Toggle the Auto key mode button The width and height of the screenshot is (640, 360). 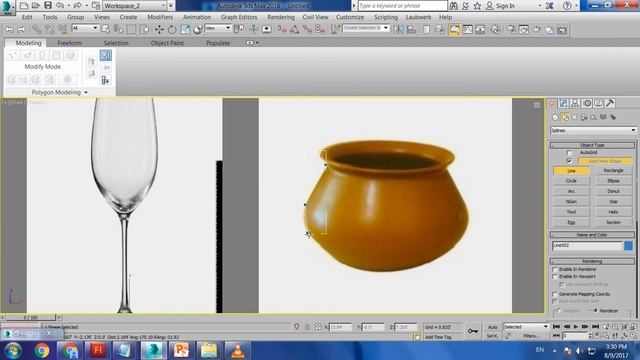coord(493,327)
